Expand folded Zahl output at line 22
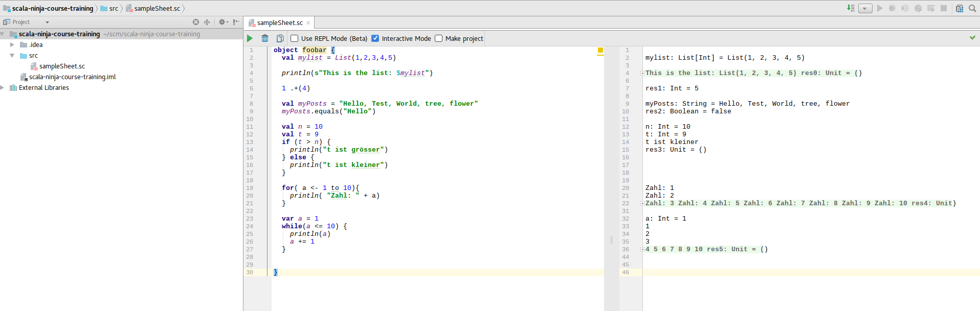Screen dimensions: 980x311 [x=642, y=204]
